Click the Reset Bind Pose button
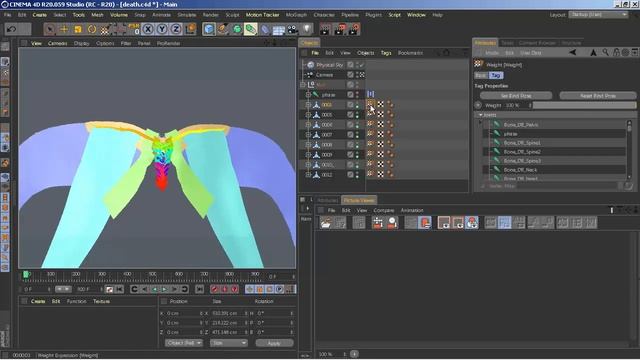The height and width of the screenshot is (360, 640). point(598,96)
